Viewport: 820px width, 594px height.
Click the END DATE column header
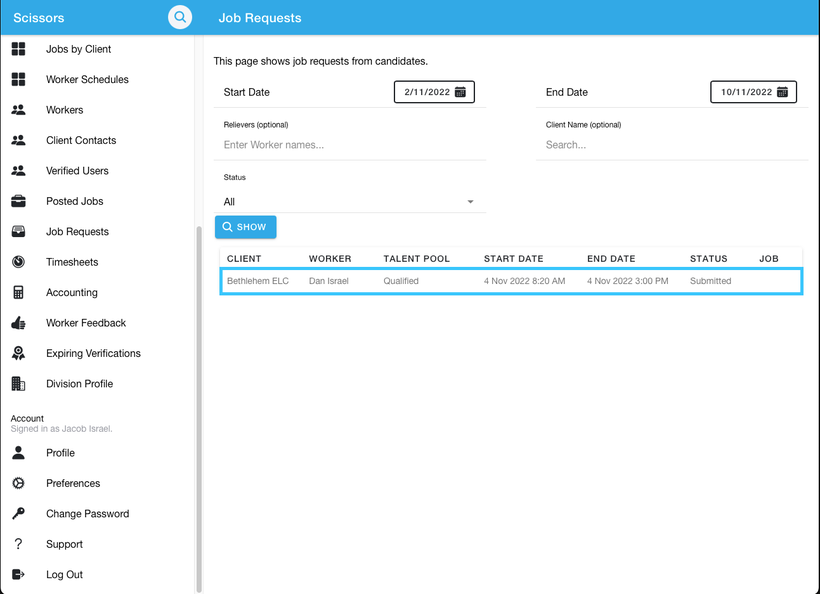(x=611, y=259)
